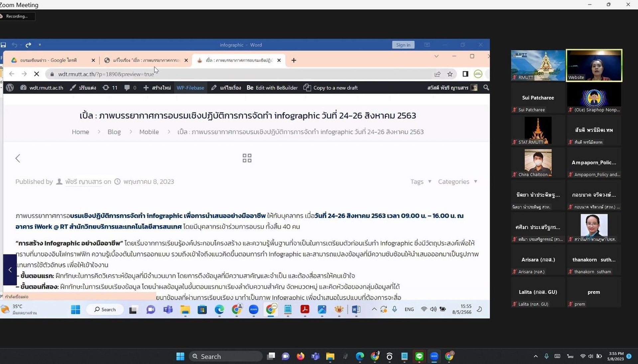
Task: Click the four-square grid icon above the post
Action: click(x=247, y=158)
